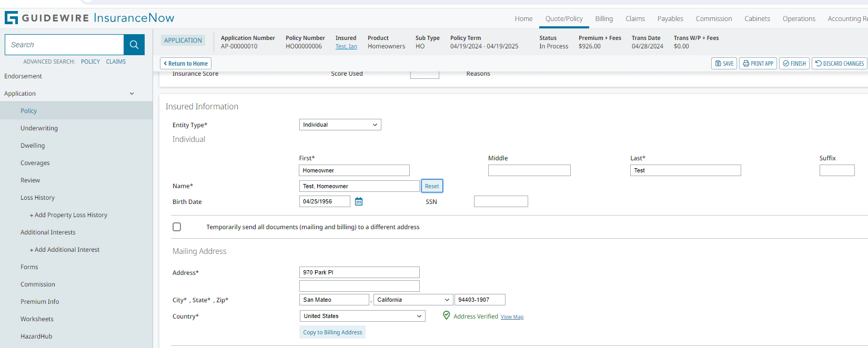Viewport: 868px width, 348px height.
Task: Click Discard Changes undo icon button
Action: [x=840, y=64]
